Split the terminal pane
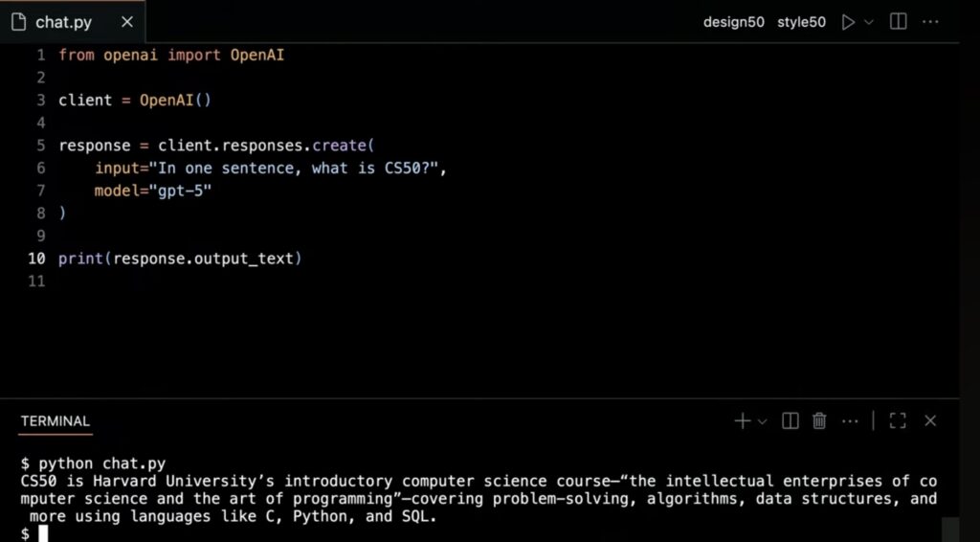Image resolution: width=980 pixels, height=542 pixels. pos(790,420)
